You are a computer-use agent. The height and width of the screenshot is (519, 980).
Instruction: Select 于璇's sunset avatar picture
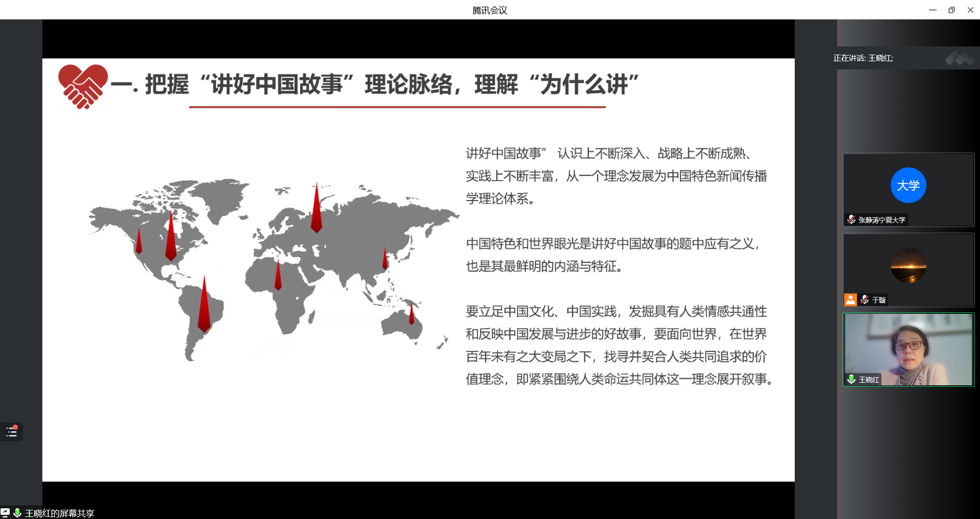(908, 265)
